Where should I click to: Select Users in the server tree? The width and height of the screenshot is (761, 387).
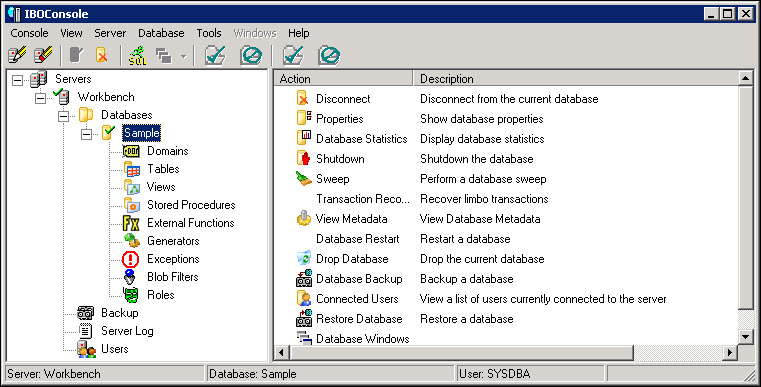pos(115,349)
